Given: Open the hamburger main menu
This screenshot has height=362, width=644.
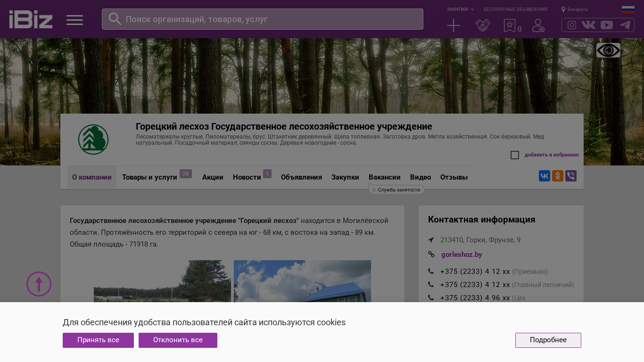Looking at the screenshot, I should pos(74,20).
